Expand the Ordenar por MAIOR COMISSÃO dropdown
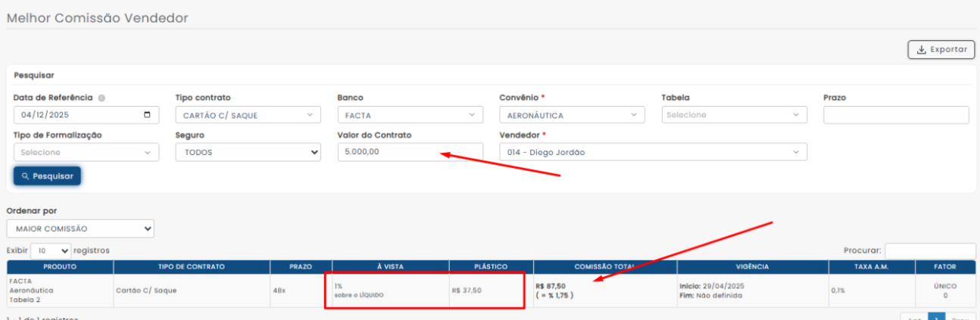The image size is (980, 320). pyautogui.click(x=80, y=228)
